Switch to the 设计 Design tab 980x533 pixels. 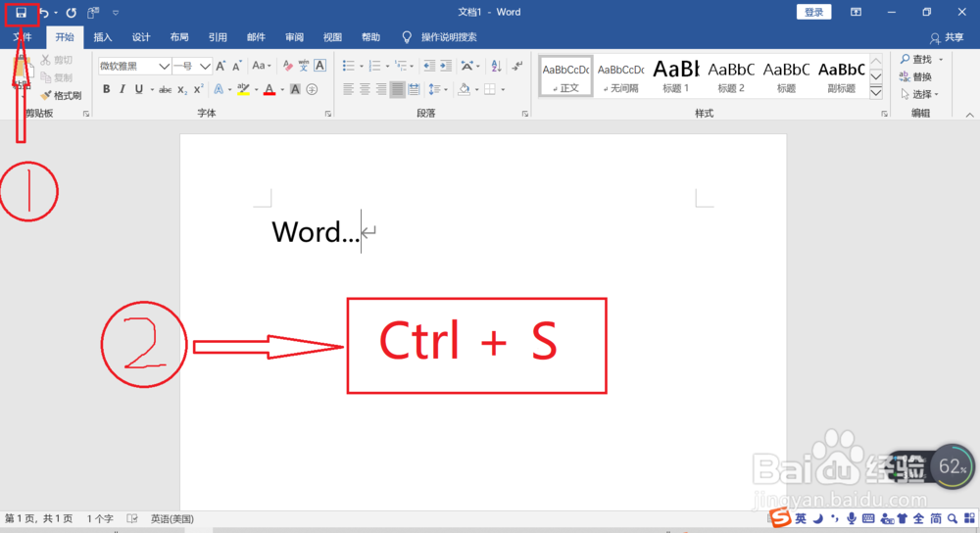pyautogui.click(x=141, y=37)
